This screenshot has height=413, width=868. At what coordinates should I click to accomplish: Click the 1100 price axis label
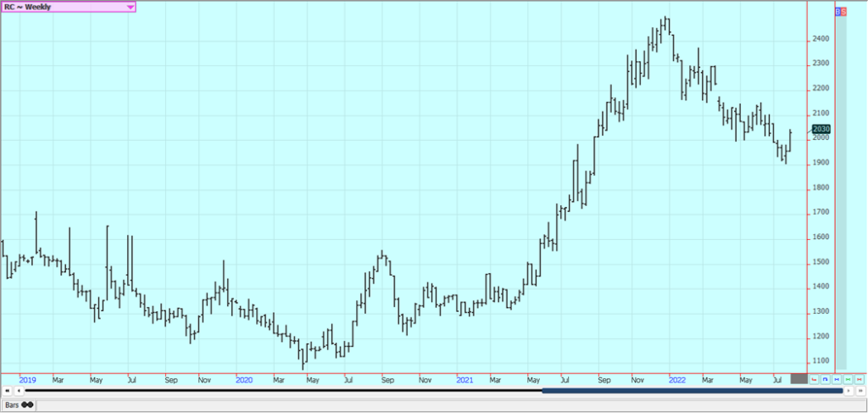[x=821, y=361]
